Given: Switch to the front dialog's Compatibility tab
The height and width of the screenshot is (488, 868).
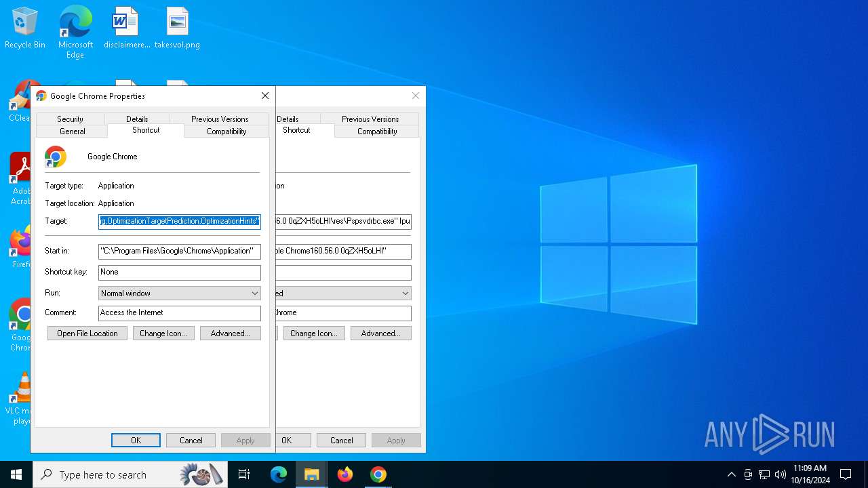Looking at the screenshot, I should (226, 131).
